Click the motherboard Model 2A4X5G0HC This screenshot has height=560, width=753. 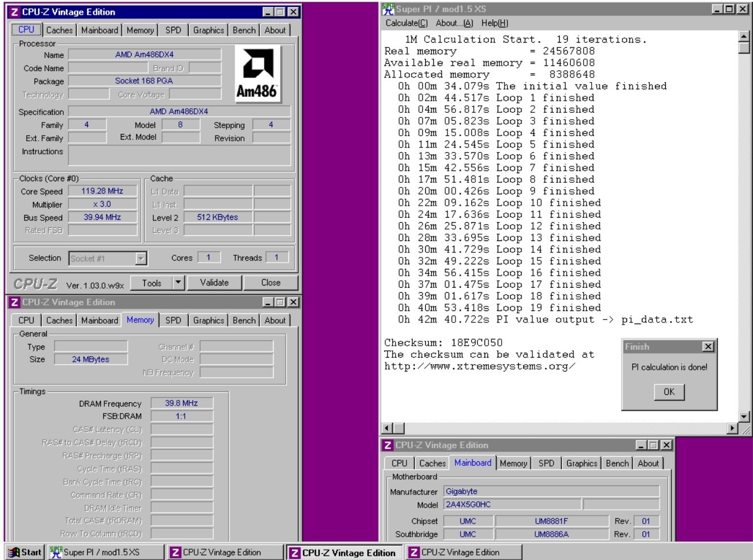pyautogui.click(x=512, y=505)
